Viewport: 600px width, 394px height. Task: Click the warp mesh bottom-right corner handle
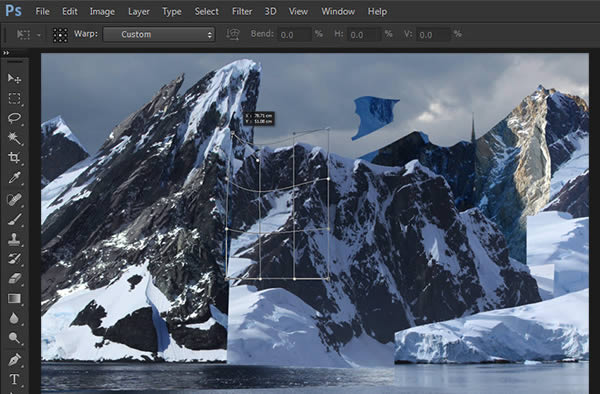(328, 279)
